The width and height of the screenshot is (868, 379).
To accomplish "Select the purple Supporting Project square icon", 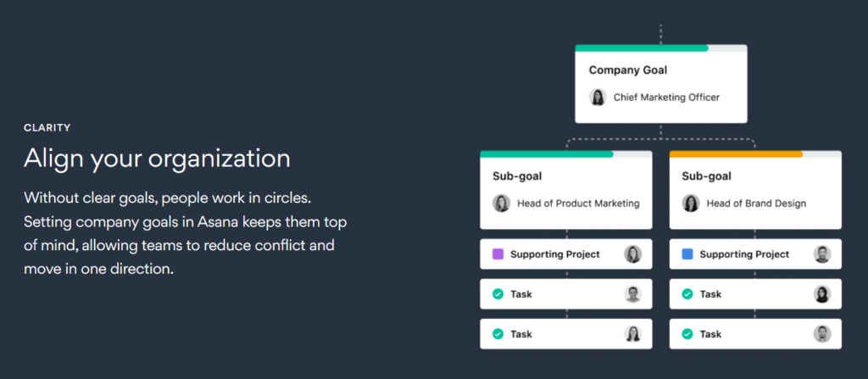I will 498,254.
